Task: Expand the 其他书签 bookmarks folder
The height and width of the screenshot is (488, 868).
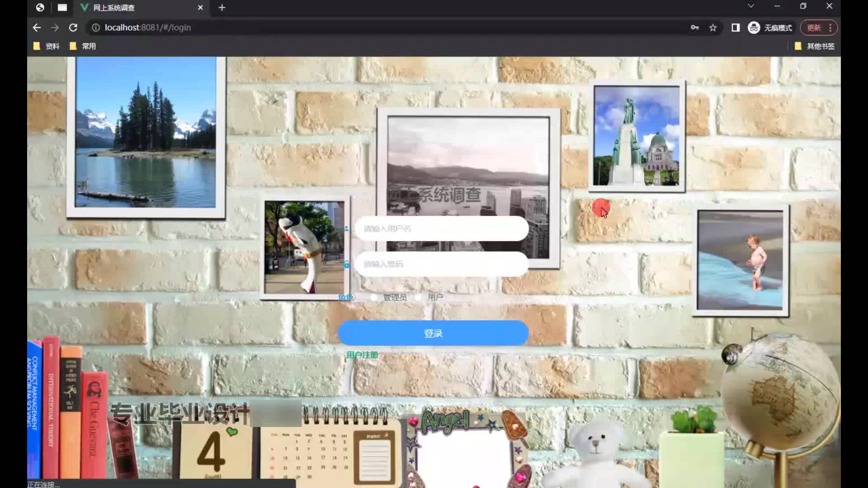Action: (x=815, y=46)
